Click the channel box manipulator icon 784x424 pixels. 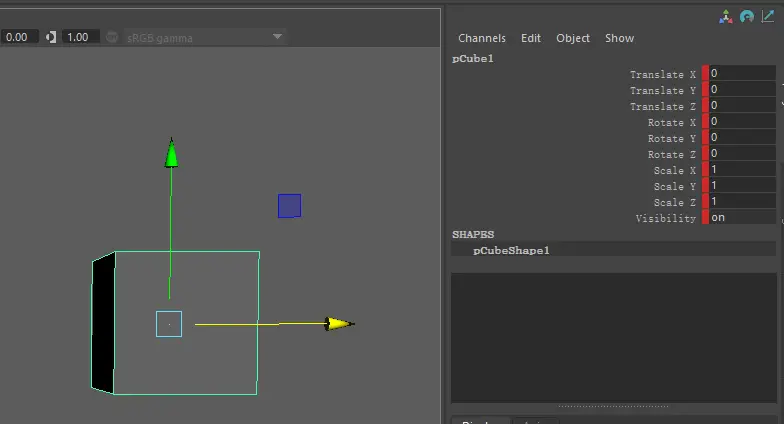727,17
